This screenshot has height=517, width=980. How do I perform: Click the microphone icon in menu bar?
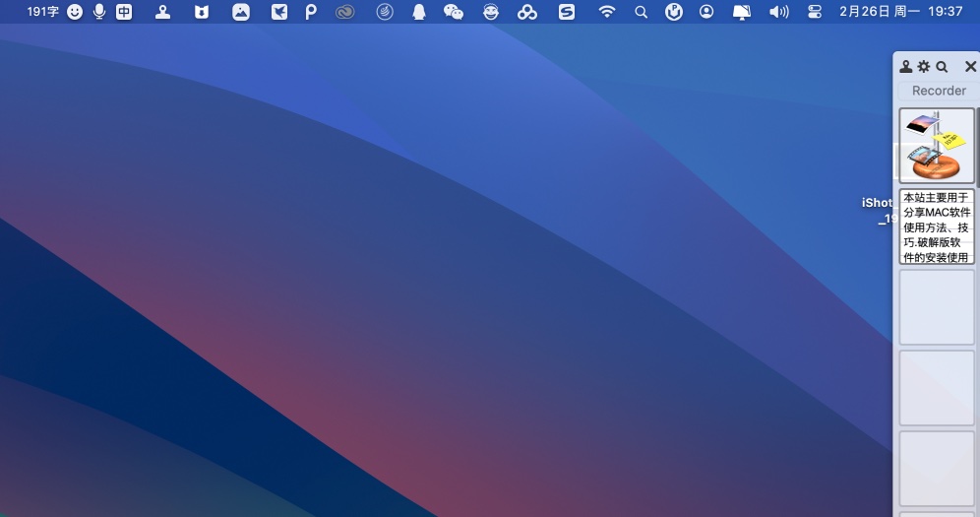pyautogui.click(x=98, y=11)
